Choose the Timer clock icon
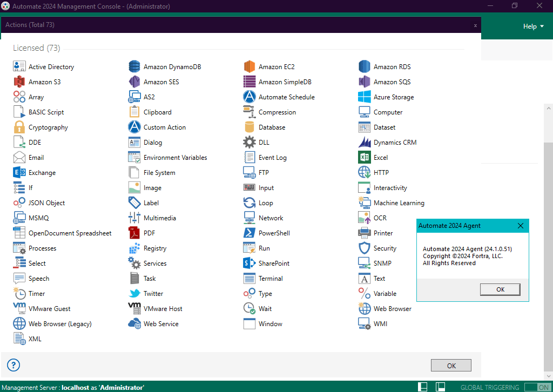Screen dimensions: 553x392 pos(19,293)
